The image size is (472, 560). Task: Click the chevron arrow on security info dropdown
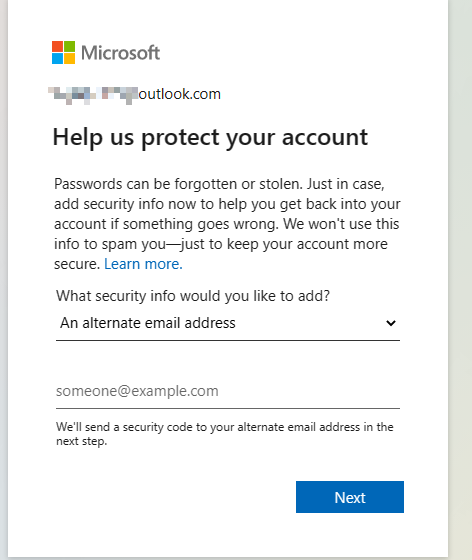click(x=391, y=323)
